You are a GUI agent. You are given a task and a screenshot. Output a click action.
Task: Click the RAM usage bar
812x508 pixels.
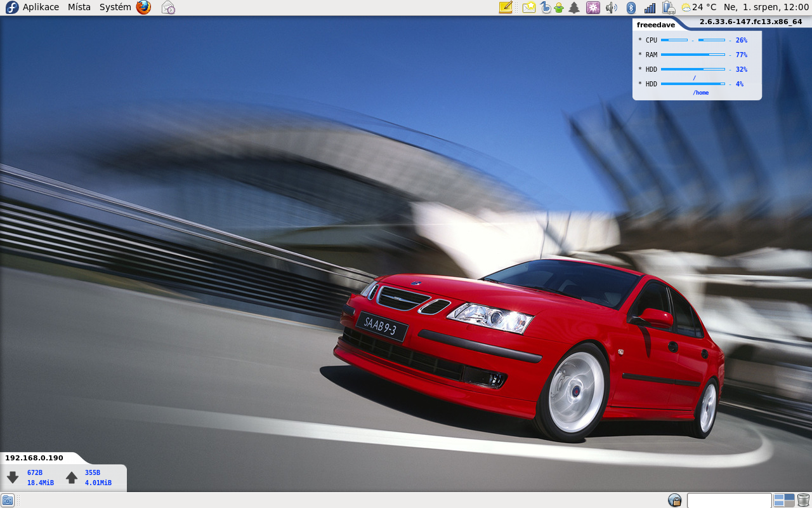click(x=693, y=55)
